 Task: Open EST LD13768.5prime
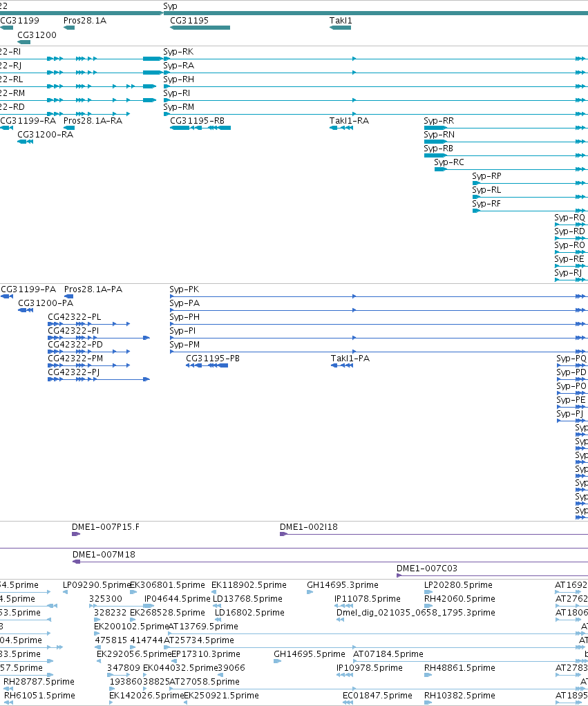[x=247, y=599]
